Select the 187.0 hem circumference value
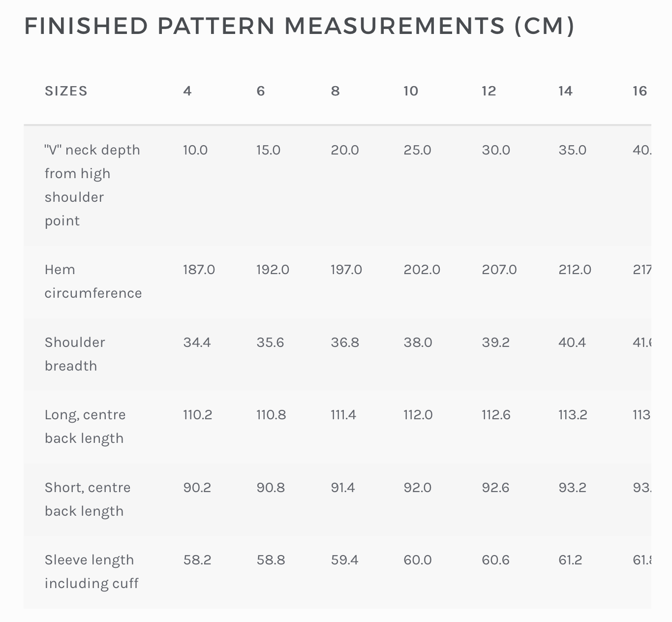This screenshot has width=672, height=622. [199, 270]
